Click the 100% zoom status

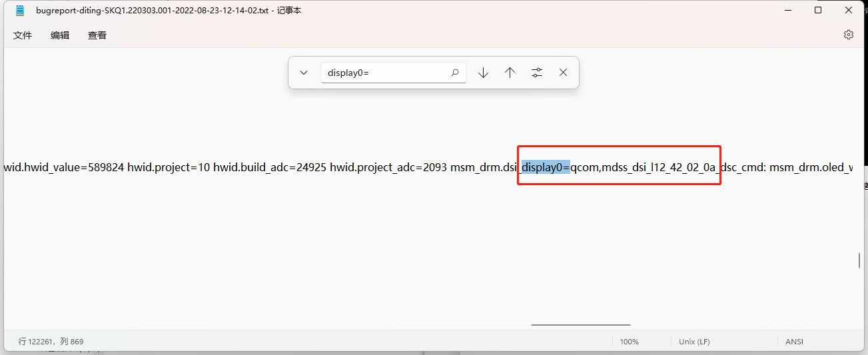(630, 342)
